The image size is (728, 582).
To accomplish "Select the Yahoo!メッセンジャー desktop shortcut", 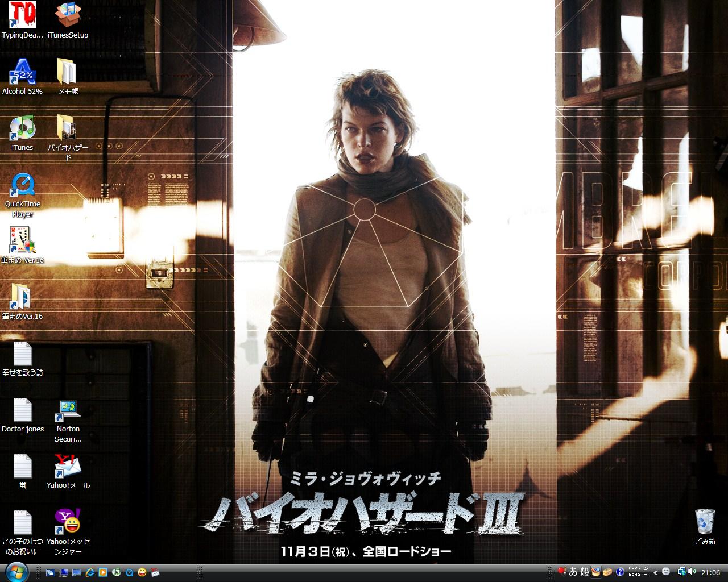I will (68, 533).
